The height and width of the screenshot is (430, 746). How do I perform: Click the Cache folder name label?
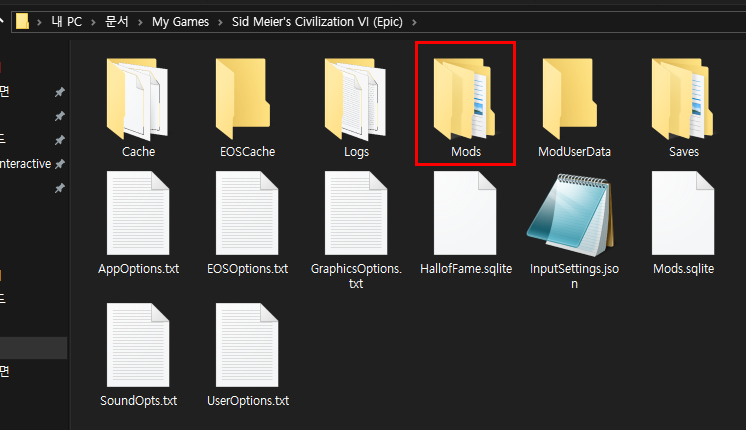click(x=138, y=152)
